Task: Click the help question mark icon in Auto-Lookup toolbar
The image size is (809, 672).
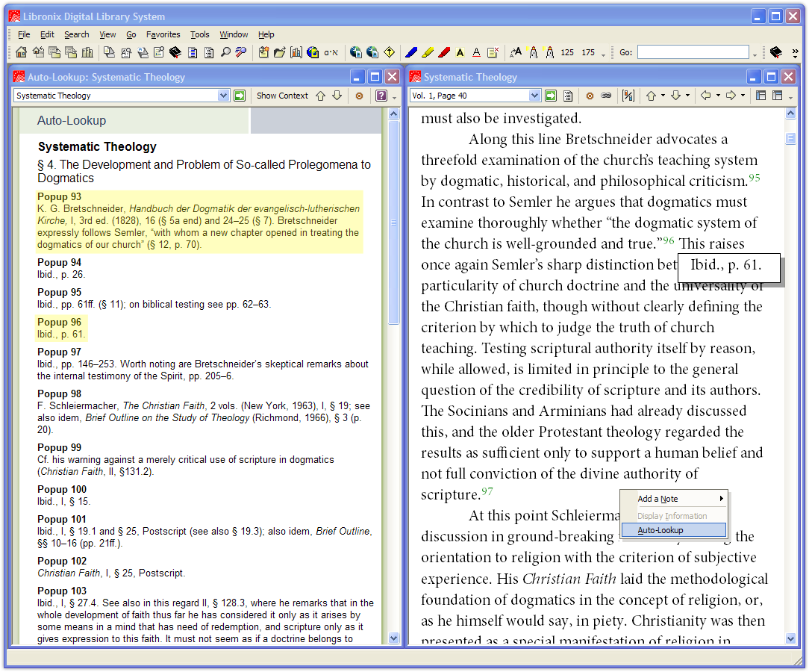Action: click(x=381, y=96)
